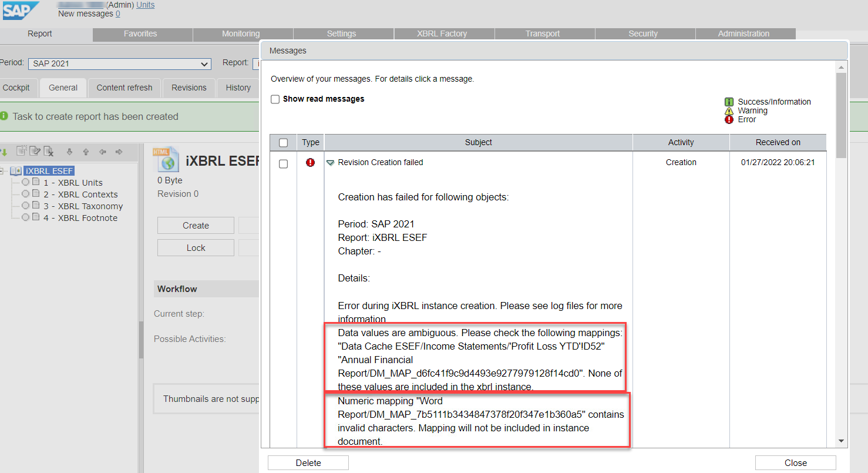Click the HTML report file icon
This screenshot has width=868, height=473.
click(x=165, y=159)
